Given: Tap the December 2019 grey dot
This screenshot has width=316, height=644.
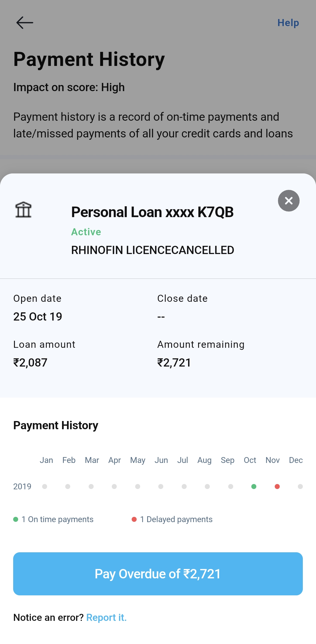Looking at the screenshot, I should coord(300,486).
